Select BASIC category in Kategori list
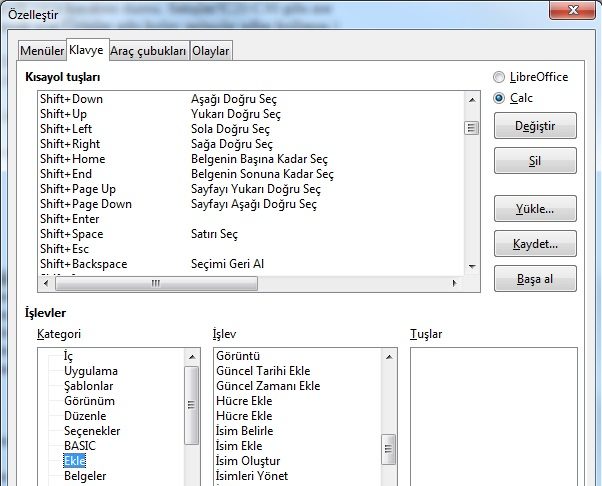 pos(80,446)
